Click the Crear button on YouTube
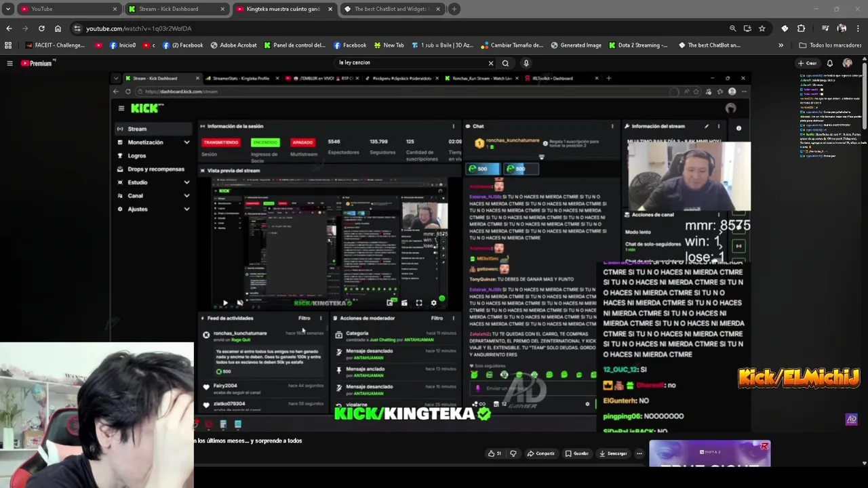This screenshot has height=488, width=868. (808, 63)
